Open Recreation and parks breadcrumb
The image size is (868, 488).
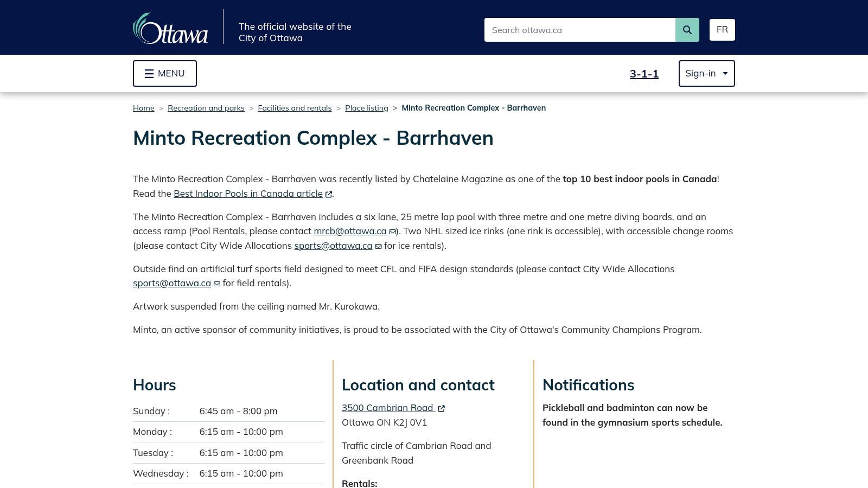(x=206, y=108)
